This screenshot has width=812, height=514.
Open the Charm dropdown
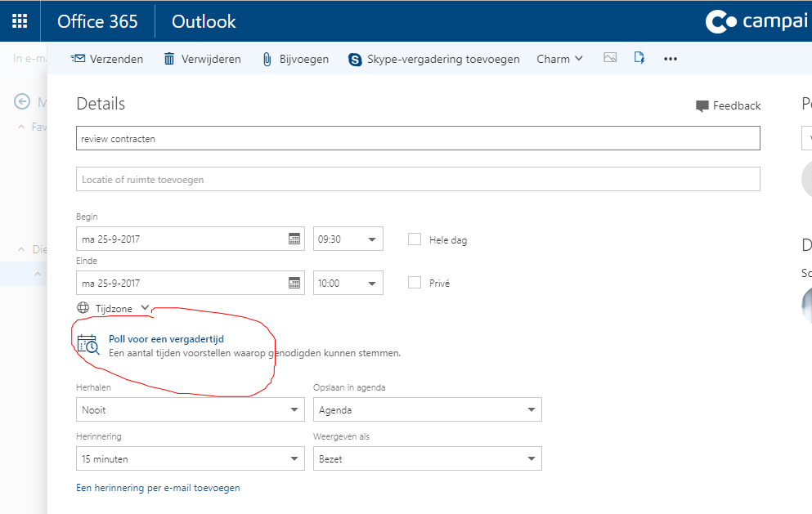pos(559,58)
